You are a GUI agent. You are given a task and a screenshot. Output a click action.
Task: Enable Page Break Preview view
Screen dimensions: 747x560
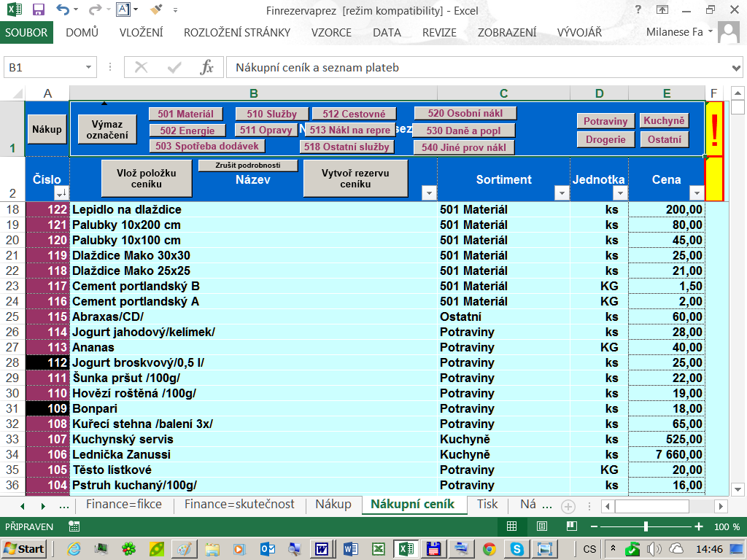571,526
